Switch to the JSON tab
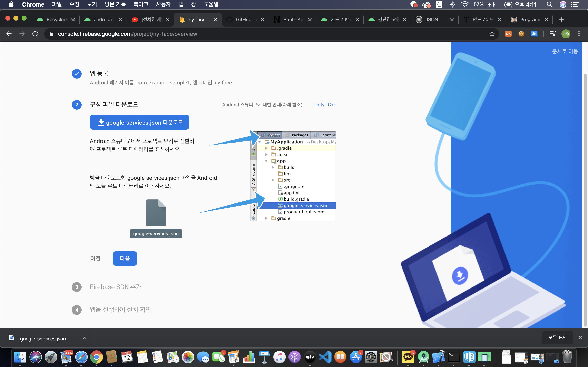This screenshot has width=588, height=367. pyautogui.click(x=432, y=20)
